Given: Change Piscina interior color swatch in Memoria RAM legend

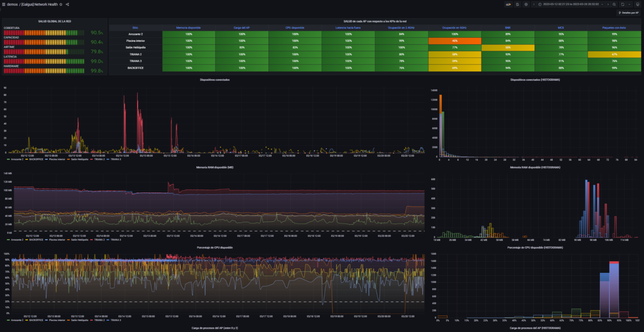Looking at the screenshot, I should 47,240.
